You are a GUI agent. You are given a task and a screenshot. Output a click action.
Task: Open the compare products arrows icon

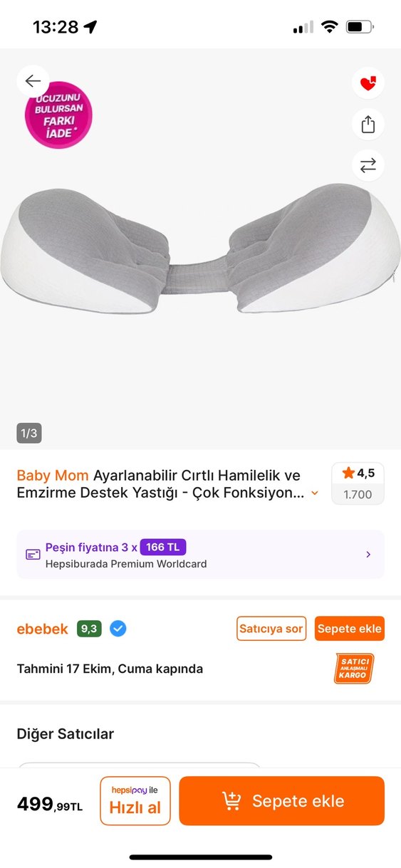pos(368,165)
